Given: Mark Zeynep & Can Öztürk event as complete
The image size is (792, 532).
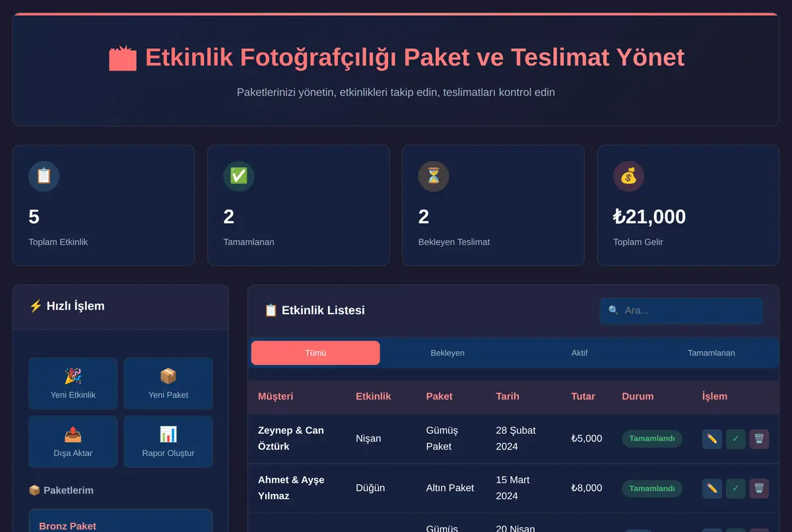Looking at the screenshot, I should 735,439.
